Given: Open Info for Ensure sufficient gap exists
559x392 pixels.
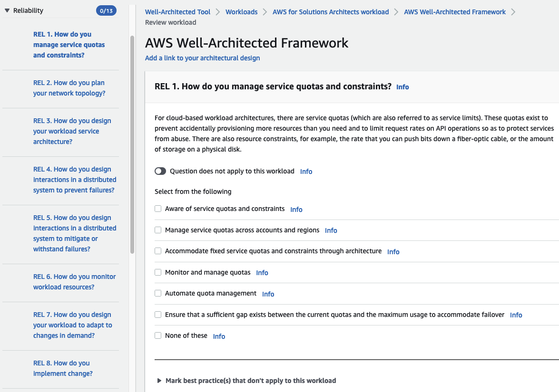Looking at the screenshot, I should pyautogui.click(x=516, y=315).
